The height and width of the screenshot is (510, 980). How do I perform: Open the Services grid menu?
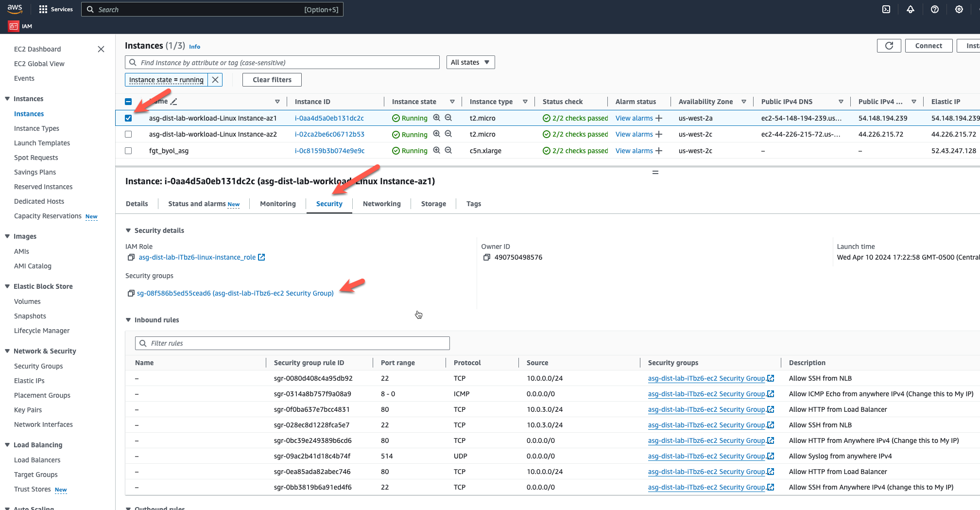(55, 9)
